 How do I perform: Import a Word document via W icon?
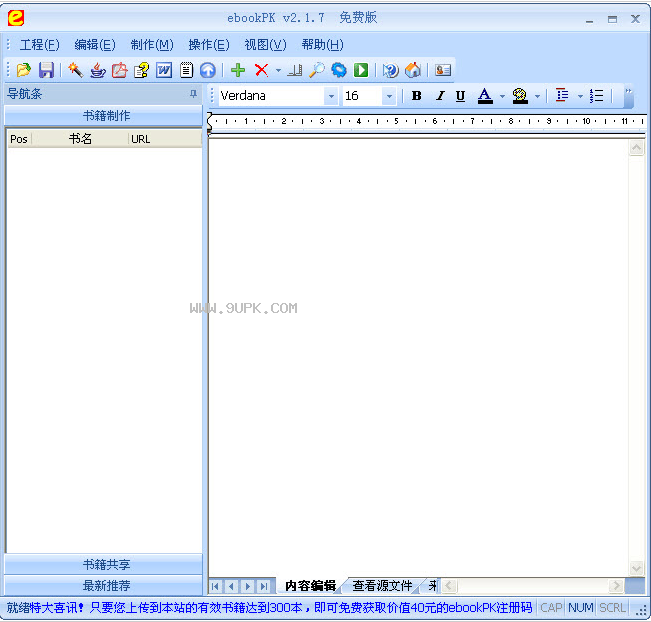click(164, 70)
